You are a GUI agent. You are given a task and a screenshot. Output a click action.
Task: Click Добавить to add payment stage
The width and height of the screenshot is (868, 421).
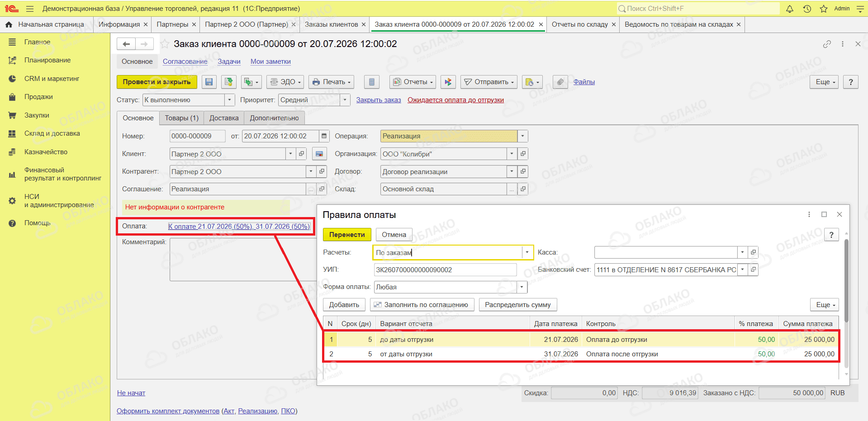(344, 305)
